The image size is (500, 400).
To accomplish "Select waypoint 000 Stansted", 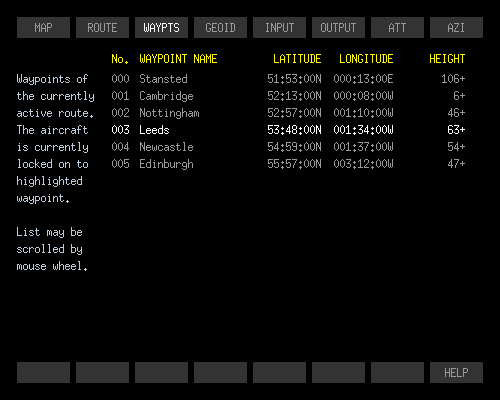I will 288,79.
